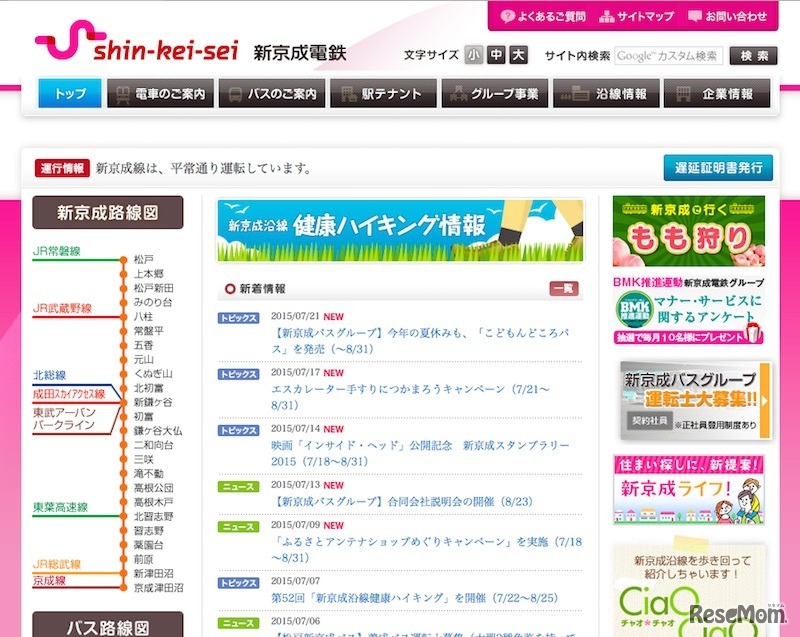Open the サイトマップ tree icon
The width and height of the screenshot is (800, 637).
tap(605, 15)
